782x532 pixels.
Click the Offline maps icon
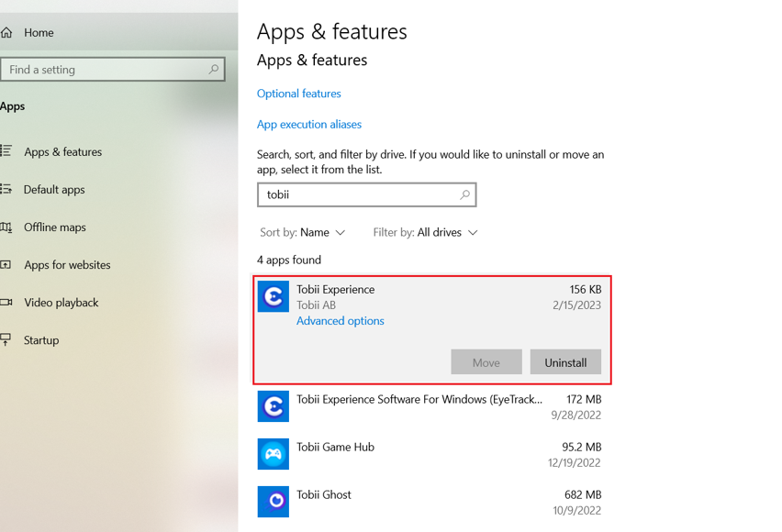[7, 227]
